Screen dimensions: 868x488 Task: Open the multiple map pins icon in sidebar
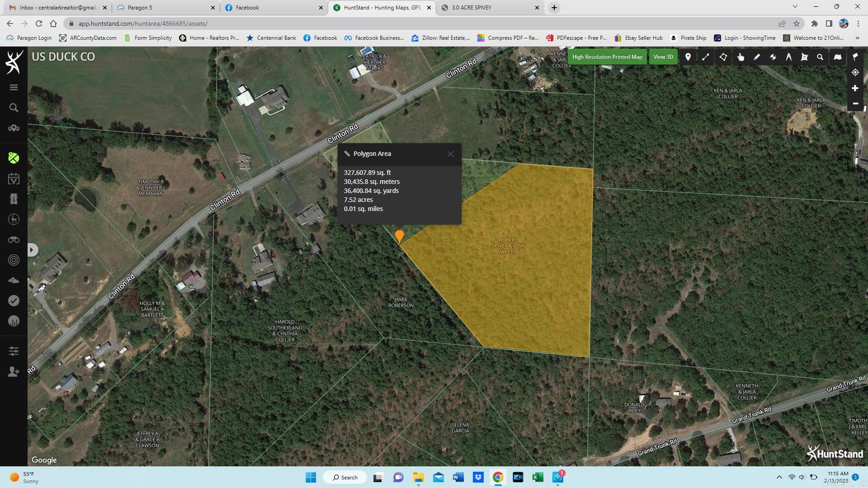(14, 128)
